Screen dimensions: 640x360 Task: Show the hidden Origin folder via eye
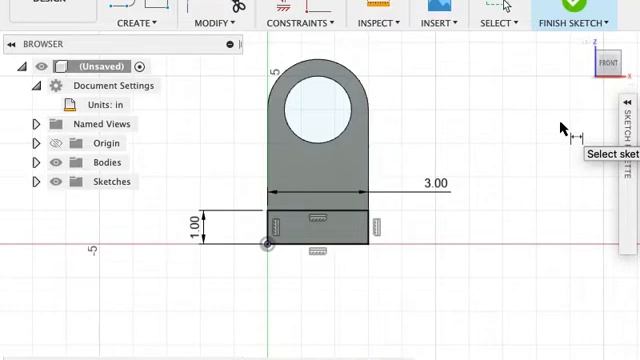click(56, 143)
